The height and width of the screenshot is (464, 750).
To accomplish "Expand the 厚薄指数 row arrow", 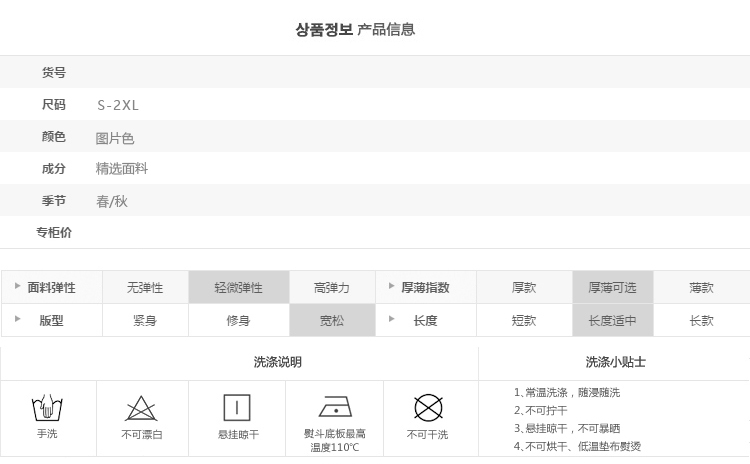I will [x=392, y=287].
